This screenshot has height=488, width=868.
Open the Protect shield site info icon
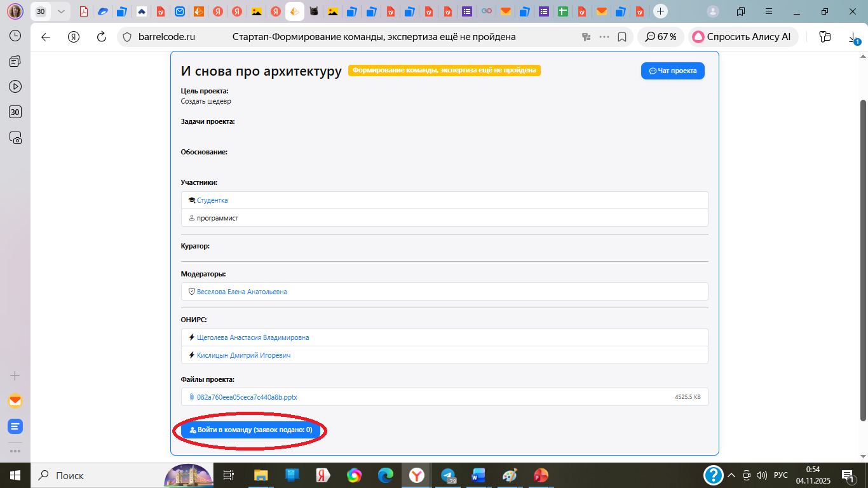tap(126, 37)
